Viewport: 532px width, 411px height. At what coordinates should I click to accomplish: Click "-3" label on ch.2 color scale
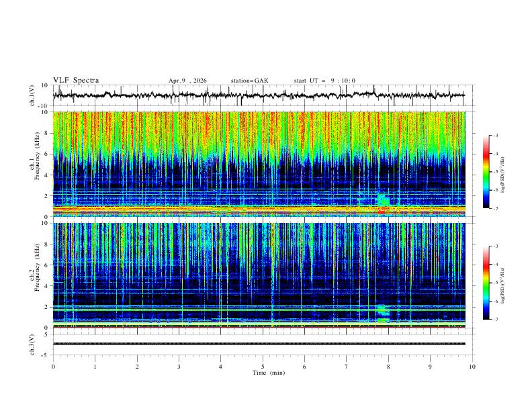[496, 246]
